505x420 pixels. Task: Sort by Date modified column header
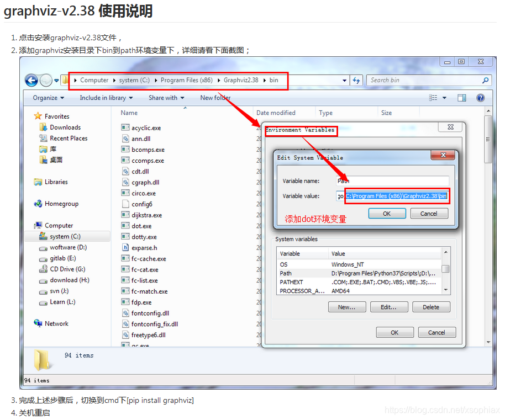click(276, 113)
